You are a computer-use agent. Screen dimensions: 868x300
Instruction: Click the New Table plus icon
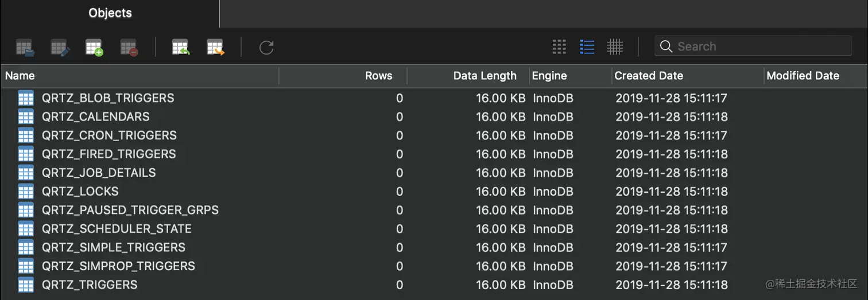pos(94,47)
